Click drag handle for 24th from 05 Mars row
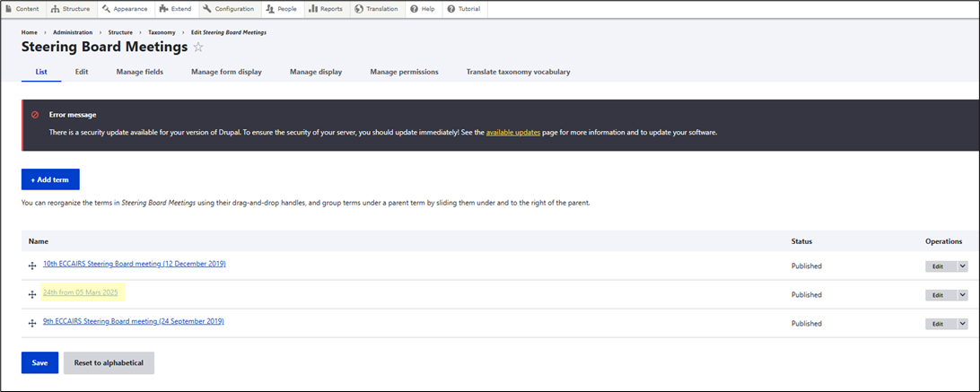The image size is (980, 392). pyautogui.click(x=32, y=294)
